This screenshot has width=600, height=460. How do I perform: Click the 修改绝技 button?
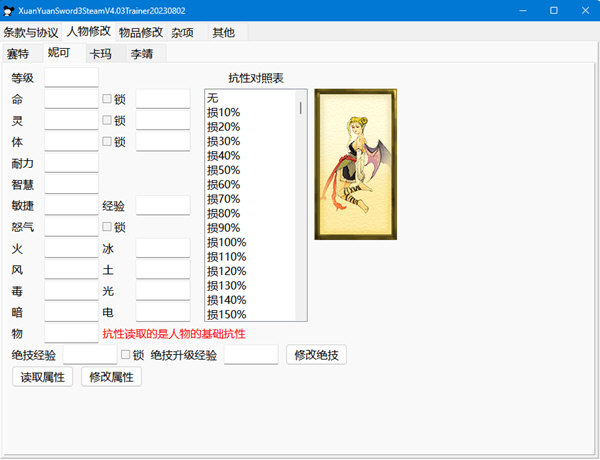(316, 355)
